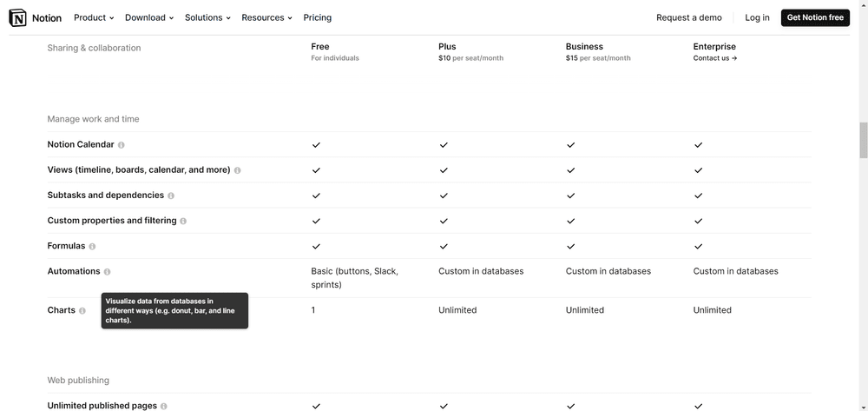This screenshot has height=411, width=868.
Task: Expand the Product dropdown menu
Action: click(x=94, y=17)
